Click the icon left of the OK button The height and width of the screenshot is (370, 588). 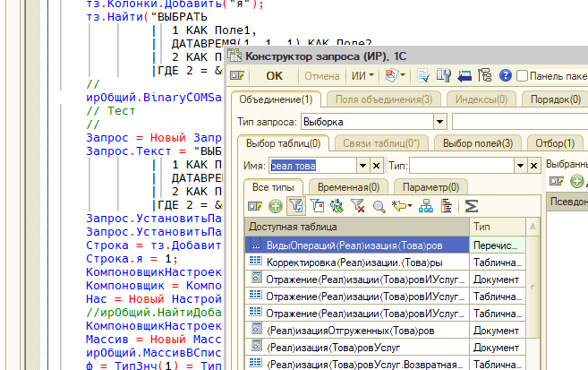point(237,76)
